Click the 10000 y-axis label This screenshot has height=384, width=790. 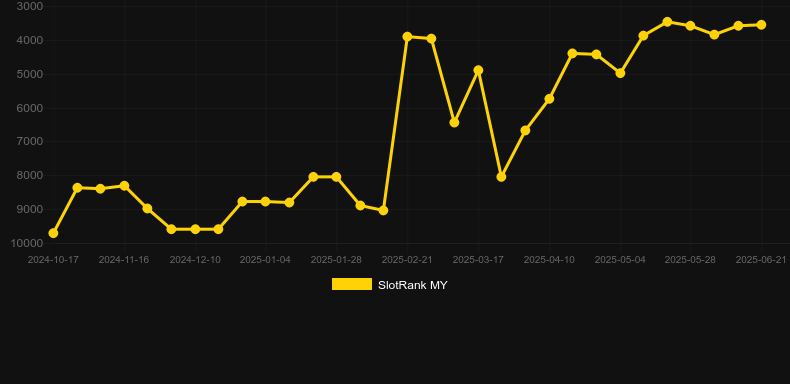pyautogui.click(x=27, y=243)
